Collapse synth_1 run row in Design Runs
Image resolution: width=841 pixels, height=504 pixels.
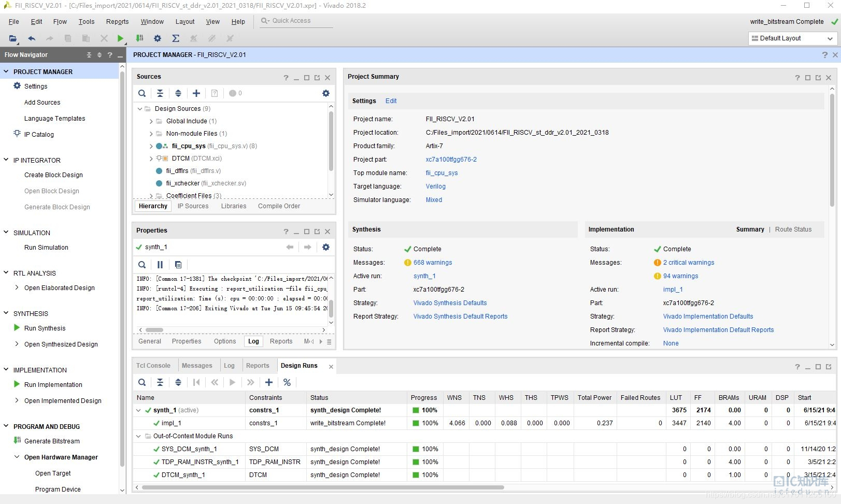pyautogui.click(x=139, y=410)
